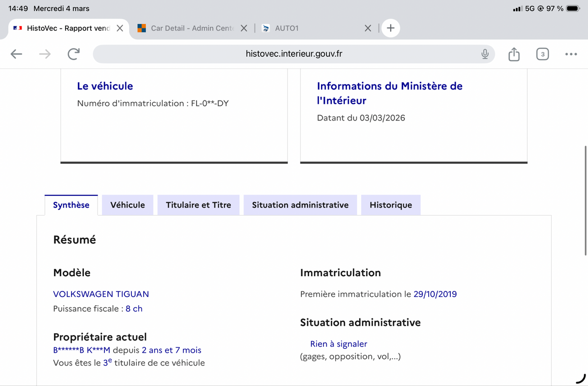Switch to the AUTO1 browser tab
Image resolution: width=588 pixels, height=386 pixels.
(x=304, y=28)
